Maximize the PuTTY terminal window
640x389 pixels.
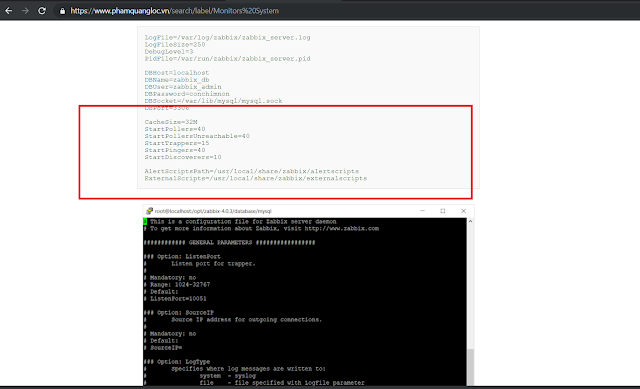[x=443, y=211]
